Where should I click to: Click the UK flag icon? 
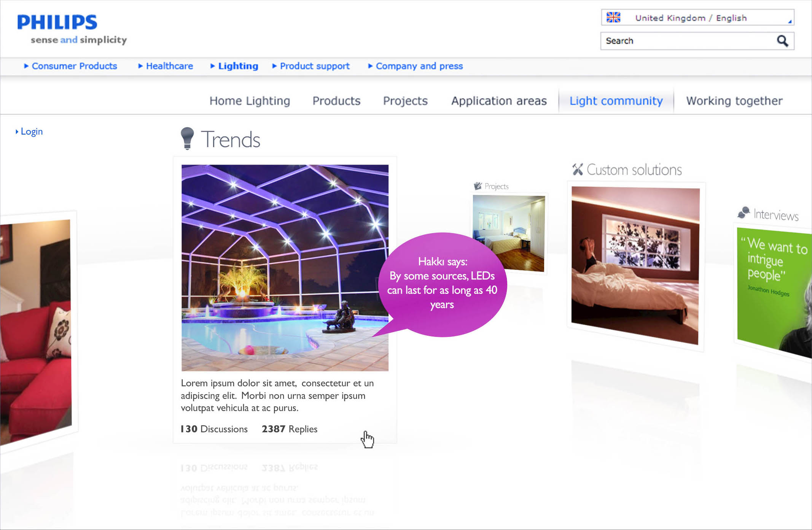pos(613,17)
